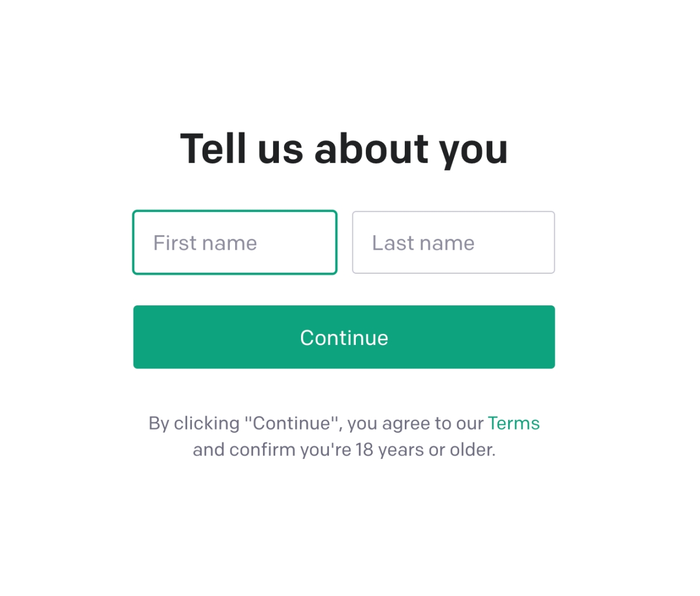
Task: Focus the Last name text box
Action: [x=453, y=242]
